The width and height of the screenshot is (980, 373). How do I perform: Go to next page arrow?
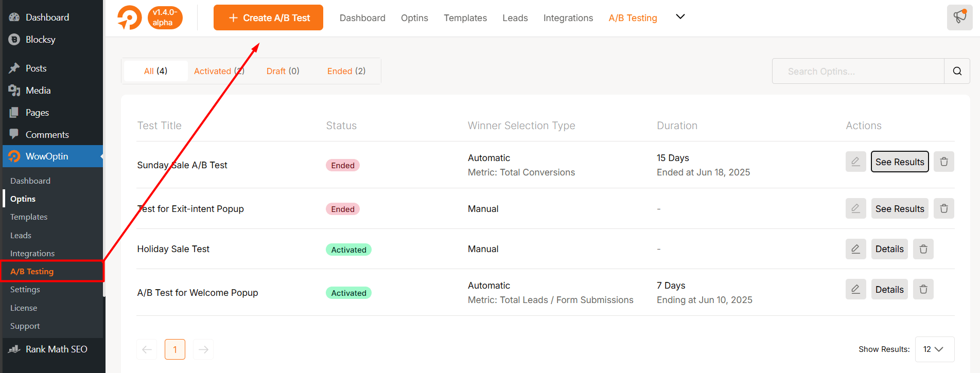pyautogui.click(x=203, y=349)
